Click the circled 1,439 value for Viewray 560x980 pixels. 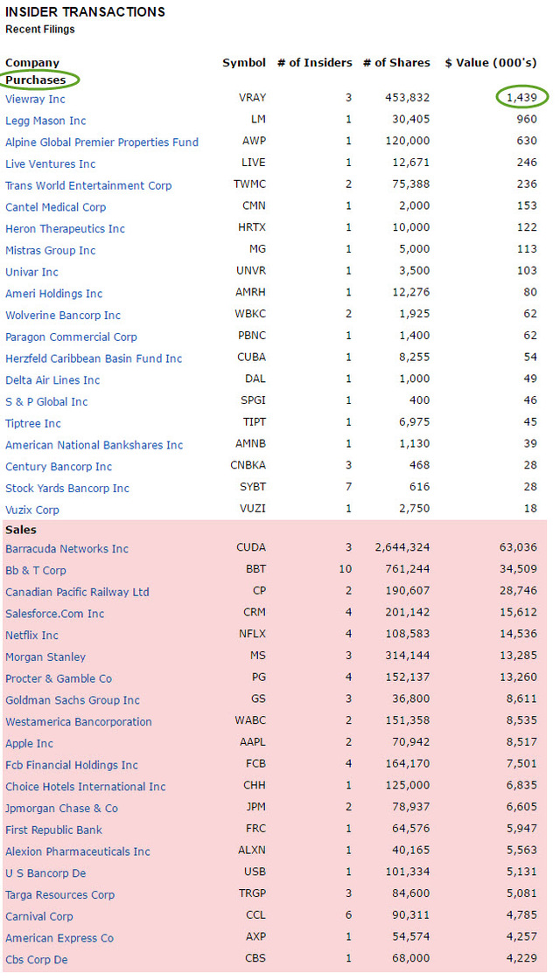[521, 98]
